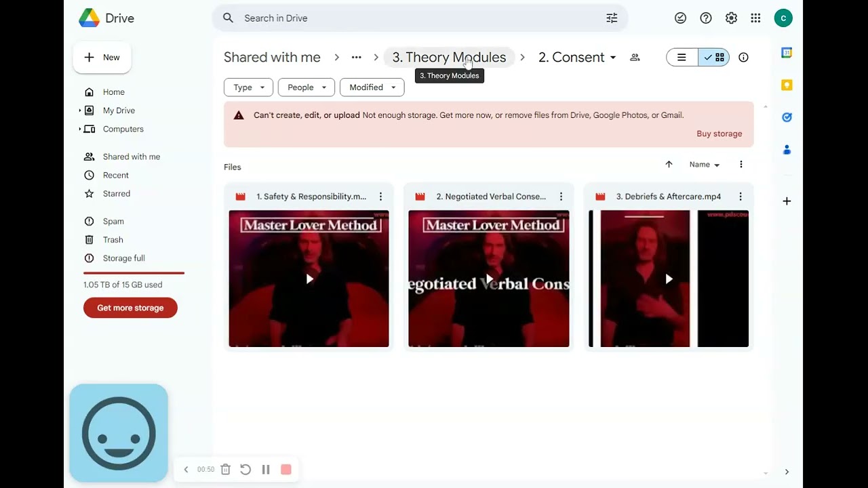The height and width of the screenshot is (488, 868).
Task: Open the Debriefs & Aftercare video thumbnail
Action: 669,279
